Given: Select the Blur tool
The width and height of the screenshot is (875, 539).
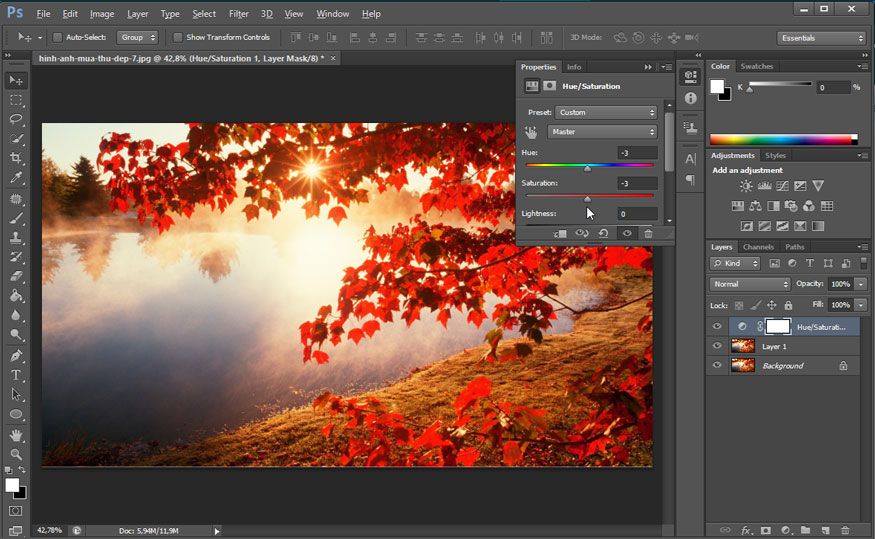Looking at the screenshot, I should click(x=16, y=315).
